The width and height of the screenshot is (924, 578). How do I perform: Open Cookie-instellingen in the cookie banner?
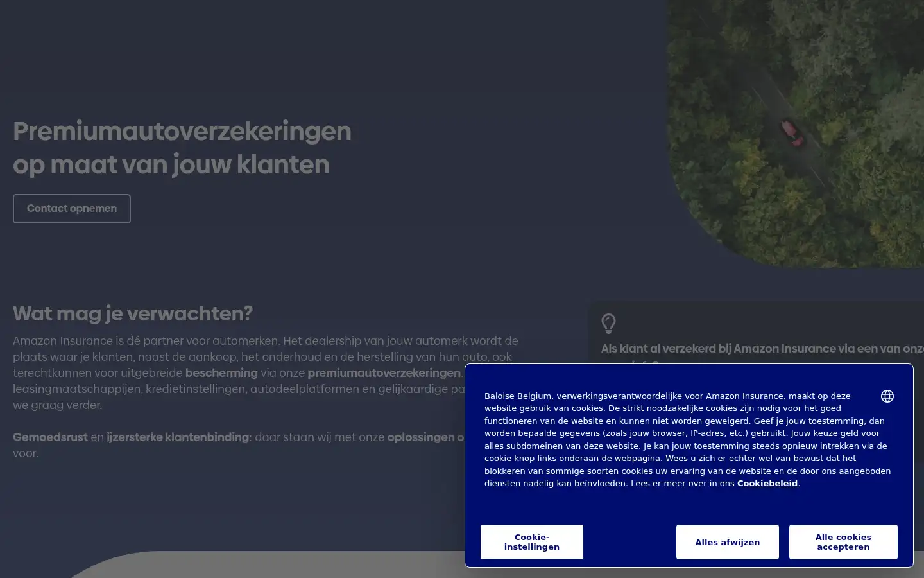coord(532,542)
